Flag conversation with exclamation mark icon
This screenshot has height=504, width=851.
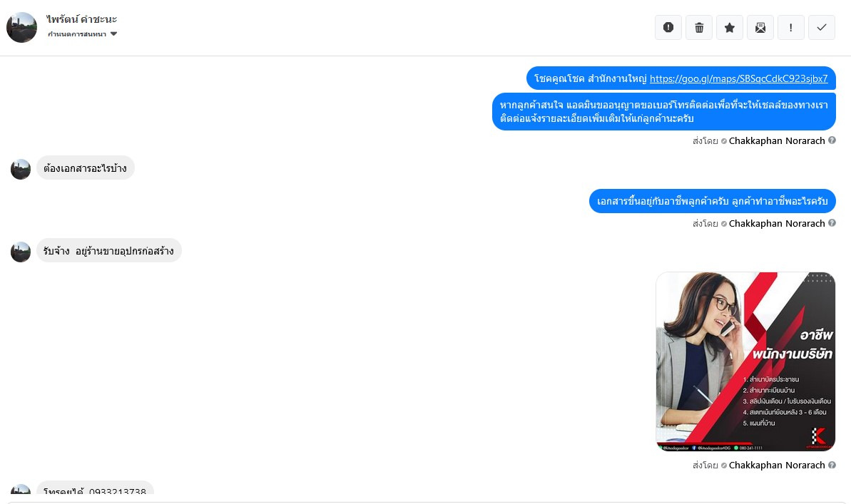791,27
